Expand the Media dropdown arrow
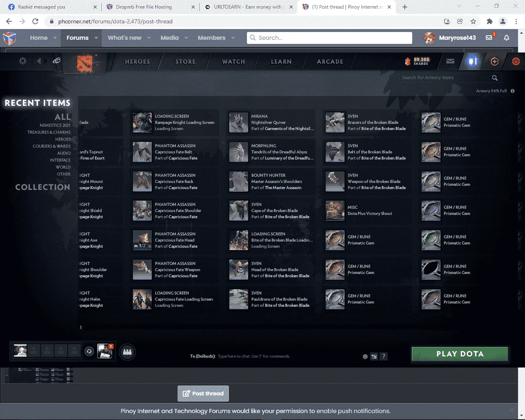Image resolution: width=525 pixels, height=420 pixels. coord(186,38)
